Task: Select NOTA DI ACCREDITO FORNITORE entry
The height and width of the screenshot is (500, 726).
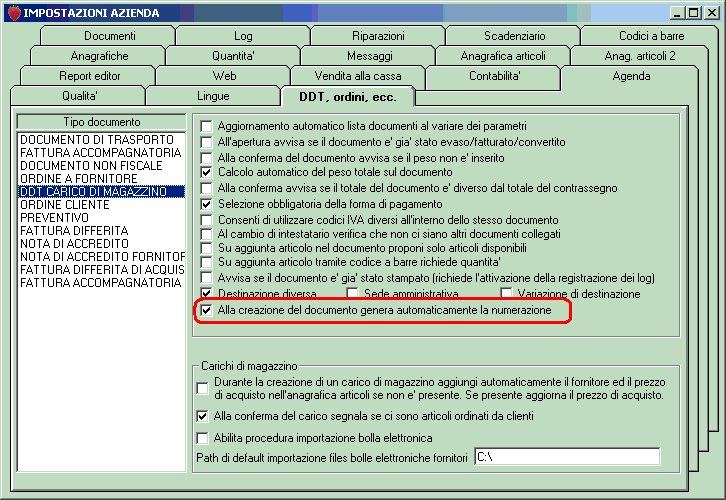Action: point(101,256)
